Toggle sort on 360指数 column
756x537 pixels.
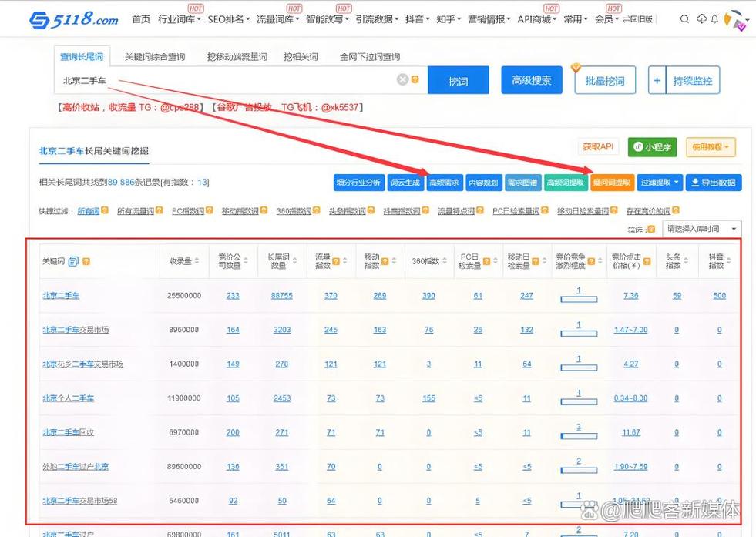tap(445, 260)
